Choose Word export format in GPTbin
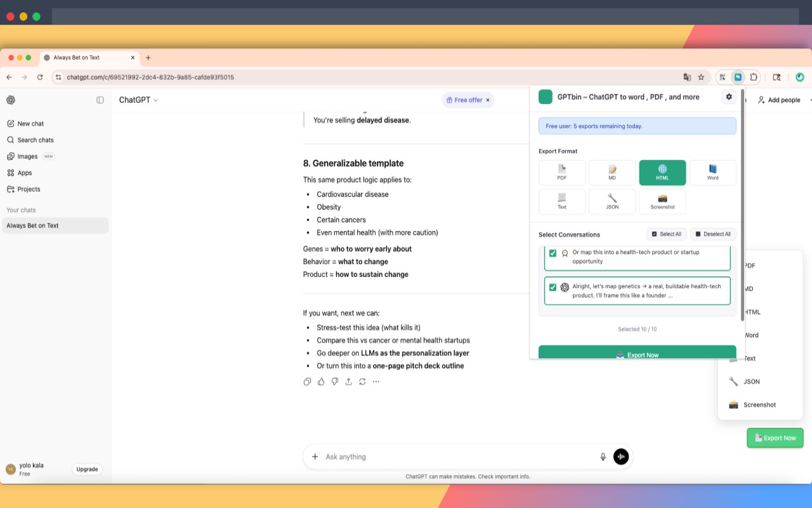Screen dimensions: 812x508 (712, 172)
